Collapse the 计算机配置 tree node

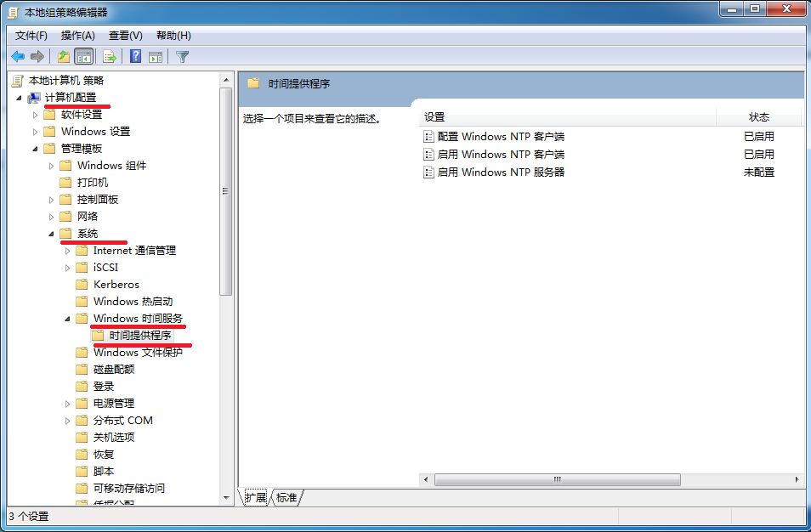pos(20,98)
